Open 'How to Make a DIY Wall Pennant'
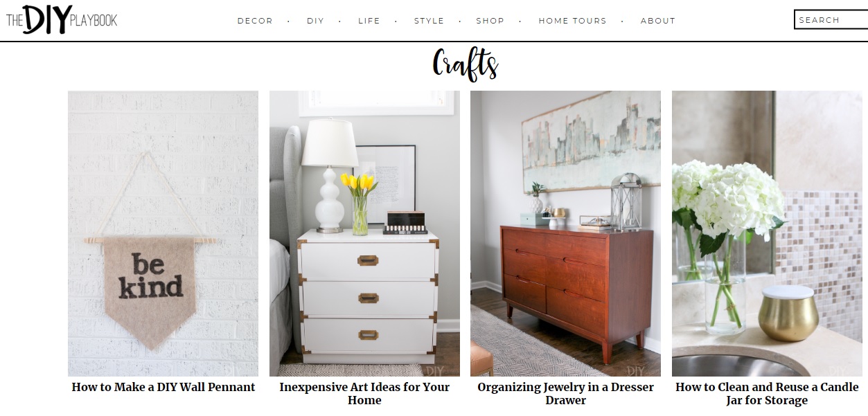Viewport: 868px width, 416px height. click(163, 387)
